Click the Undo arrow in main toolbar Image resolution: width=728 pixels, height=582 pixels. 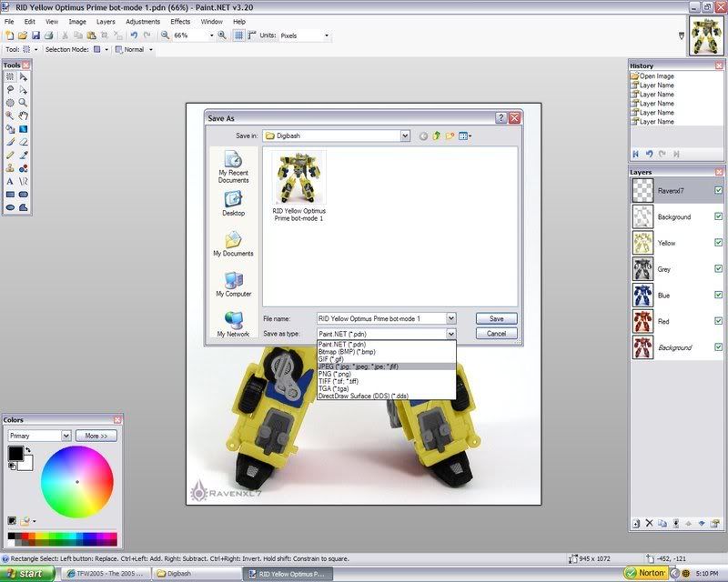click(134, 35)
